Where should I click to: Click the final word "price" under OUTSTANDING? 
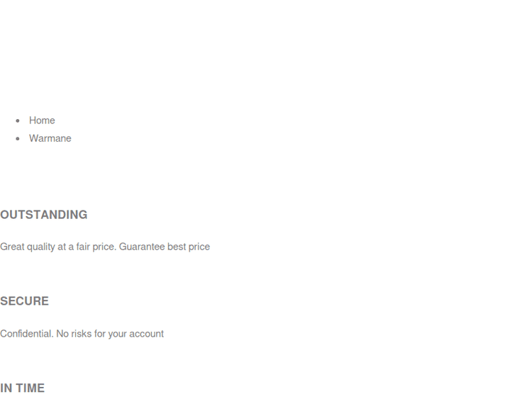pyautogui.click(x=199, y=247)
